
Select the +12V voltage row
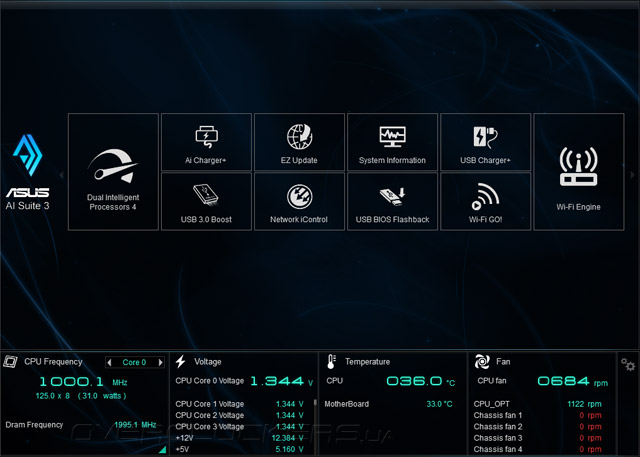240,438
